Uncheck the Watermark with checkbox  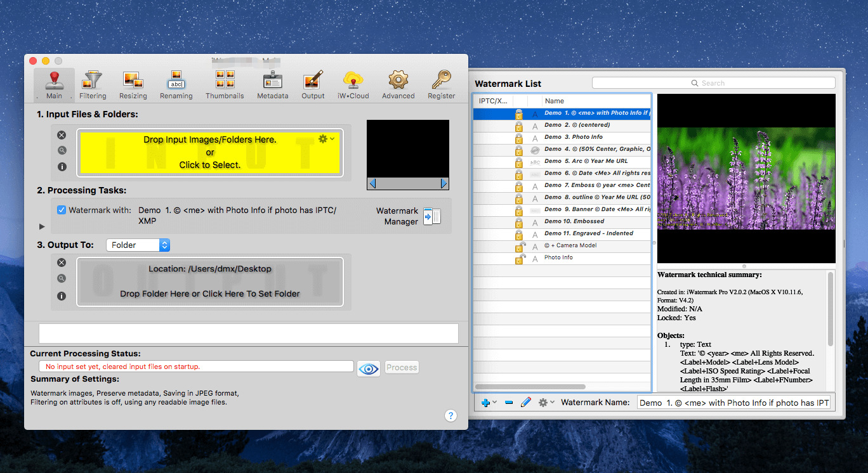point(62,210)
